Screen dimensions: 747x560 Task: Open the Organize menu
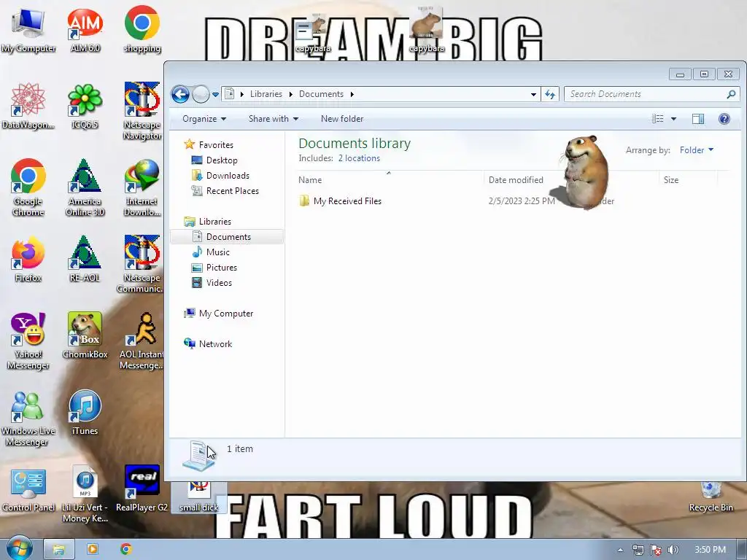pyautogui.click(x=204, y=119)
